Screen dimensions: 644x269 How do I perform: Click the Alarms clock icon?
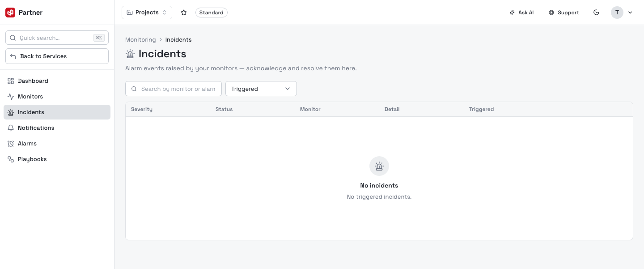point(11,144)
